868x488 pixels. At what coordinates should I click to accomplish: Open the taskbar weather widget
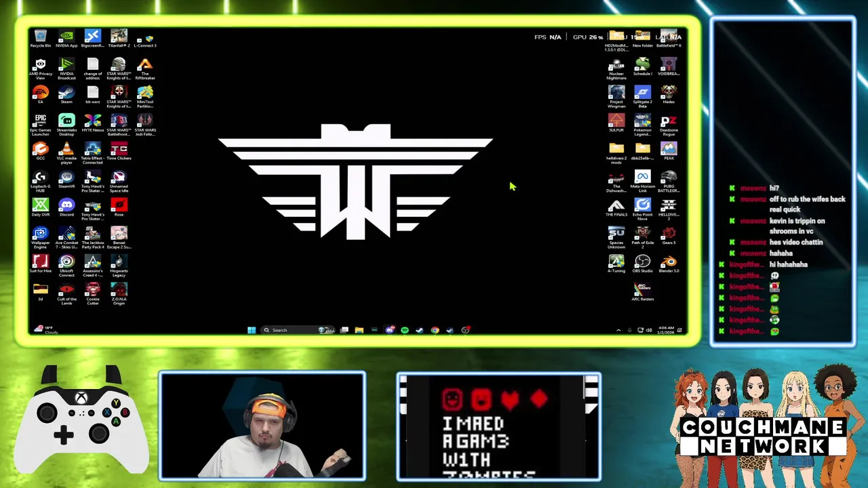point(46,330)
